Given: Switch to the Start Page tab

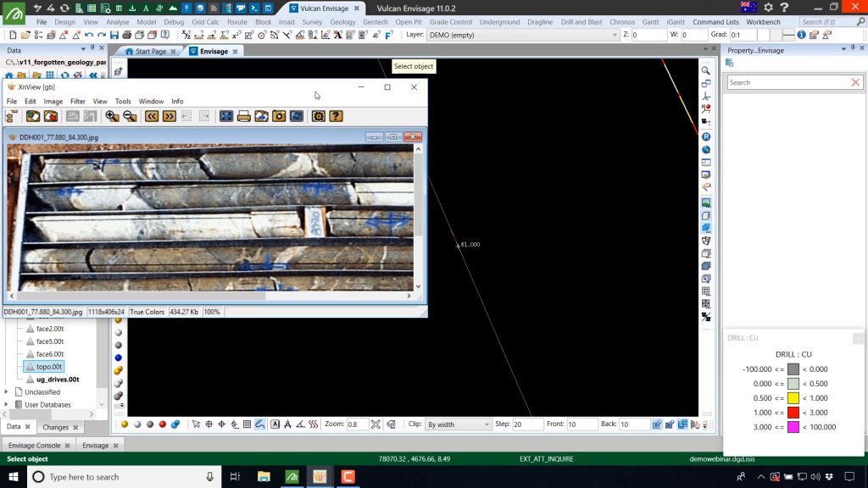Looking at the screenshot, I should (150, 51).
